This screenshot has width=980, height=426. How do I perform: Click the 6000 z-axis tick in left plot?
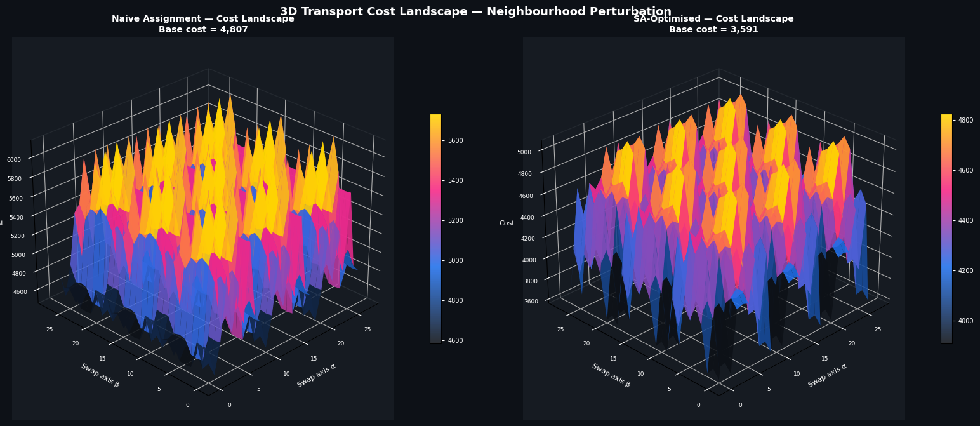pyautogui.click(x=14, y=160)
